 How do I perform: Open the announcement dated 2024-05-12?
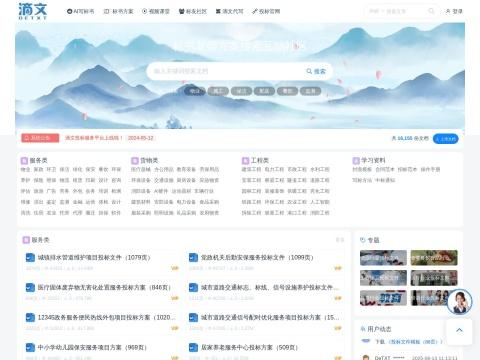(109, 138)
